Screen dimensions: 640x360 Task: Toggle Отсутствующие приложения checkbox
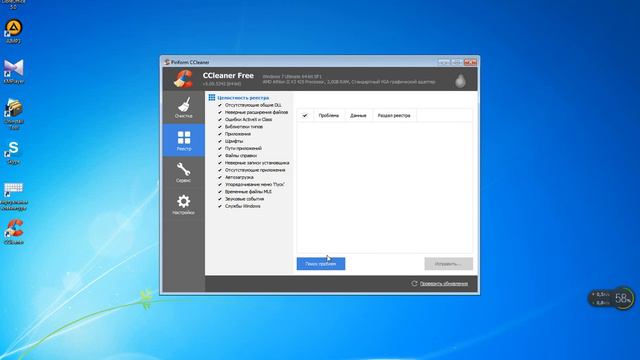[x=220, y=170]
